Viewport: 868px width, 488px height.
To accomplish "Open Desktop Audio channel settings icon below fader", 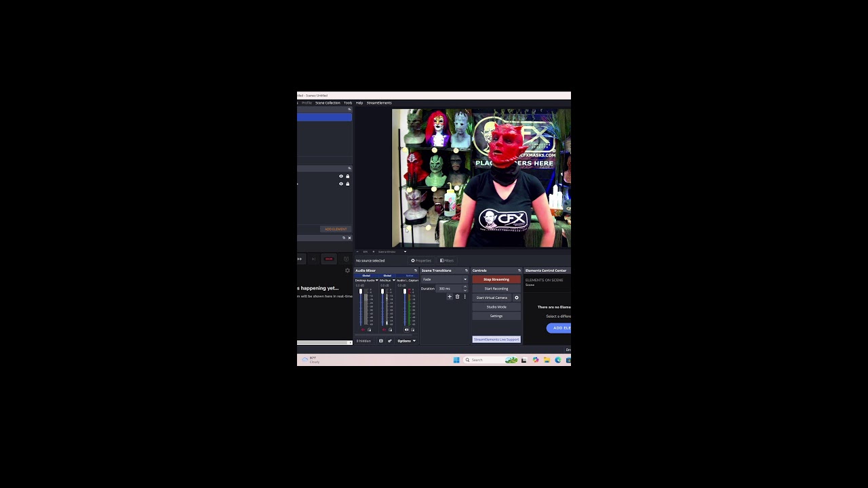I will coord(369,329).
